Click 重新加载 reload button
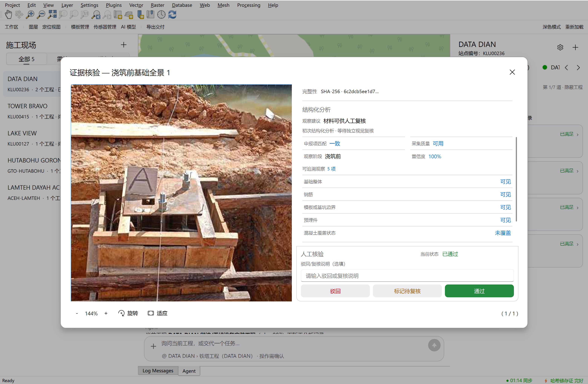This screenshot has width=588, height=384. 574,27
